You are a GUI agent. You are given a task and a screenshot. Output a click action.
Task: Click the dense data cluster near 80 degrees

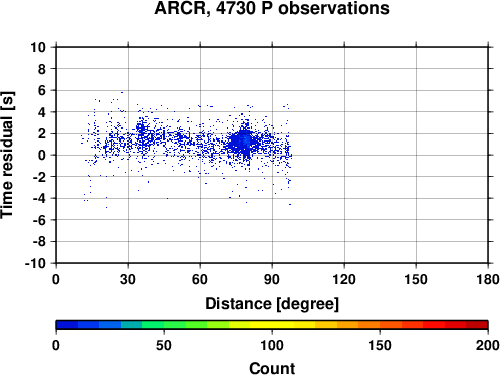[x=244, y=142]
